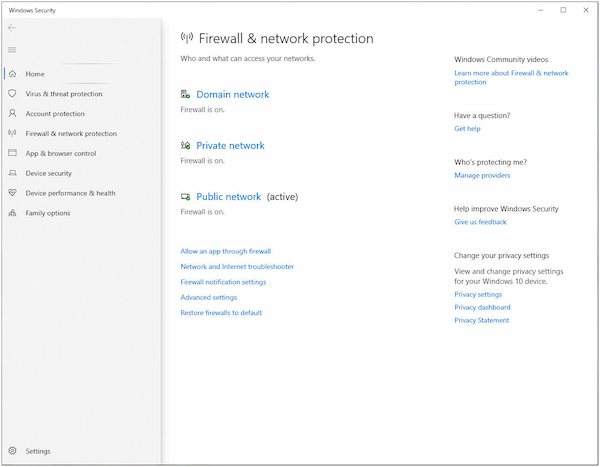The height and width of the screenshot is (467, 600).
Task: Click the 'Firewall is on.' text under Private network
Action: pos(202,161)
